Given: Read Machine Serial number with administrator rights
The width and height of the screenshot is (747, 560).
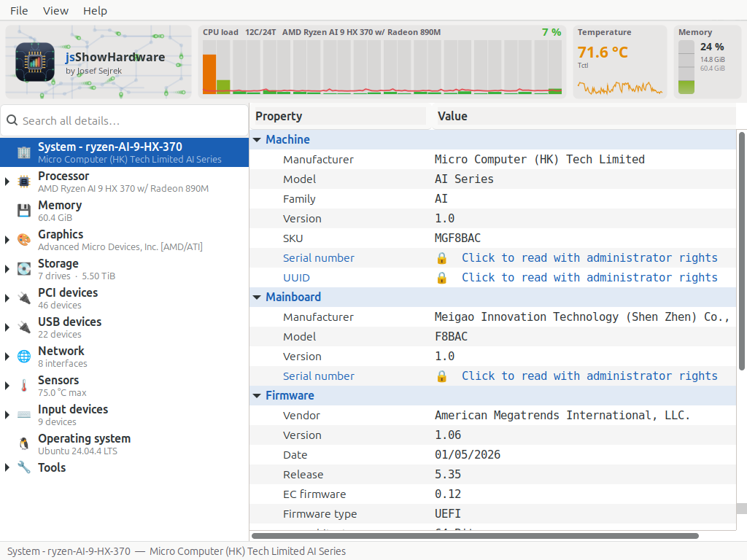Looking at the screenshot, I should (x=589, y=258).
